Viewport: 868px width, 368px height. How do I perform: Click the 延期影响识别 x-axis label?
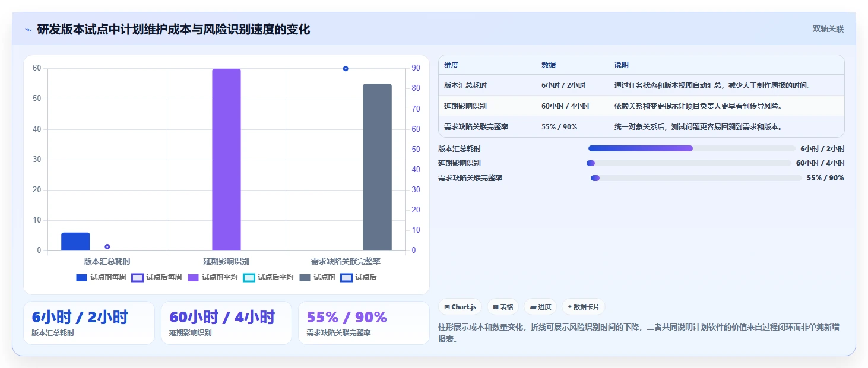(x=226, y=261)
